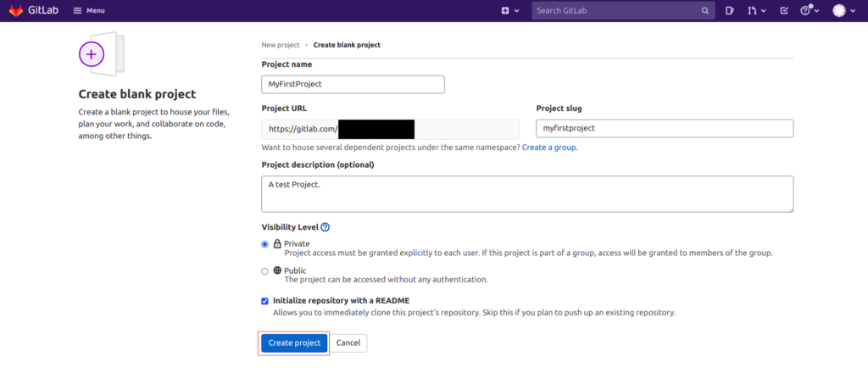
Task: Click the Create project button
Action: coord(294,343)
